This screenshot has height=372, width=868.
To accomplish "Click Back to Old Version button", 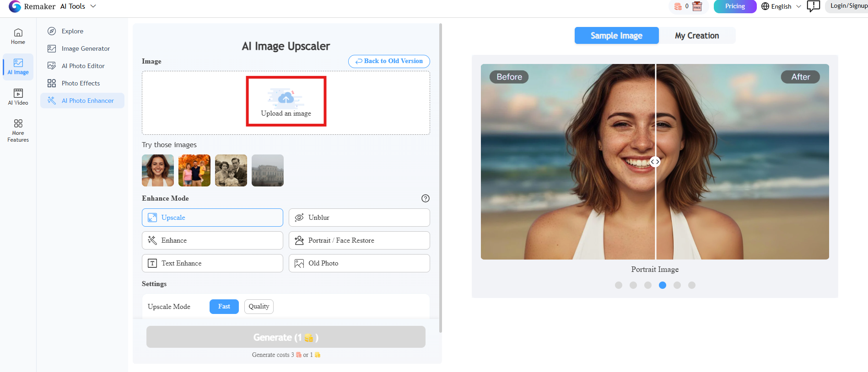I will coord(389,61).
